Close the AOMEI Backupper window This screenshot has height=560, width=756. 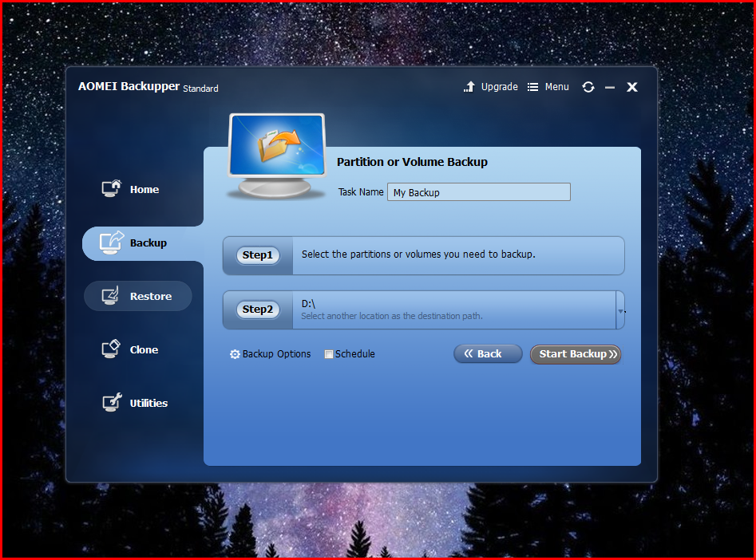point(632,87)
